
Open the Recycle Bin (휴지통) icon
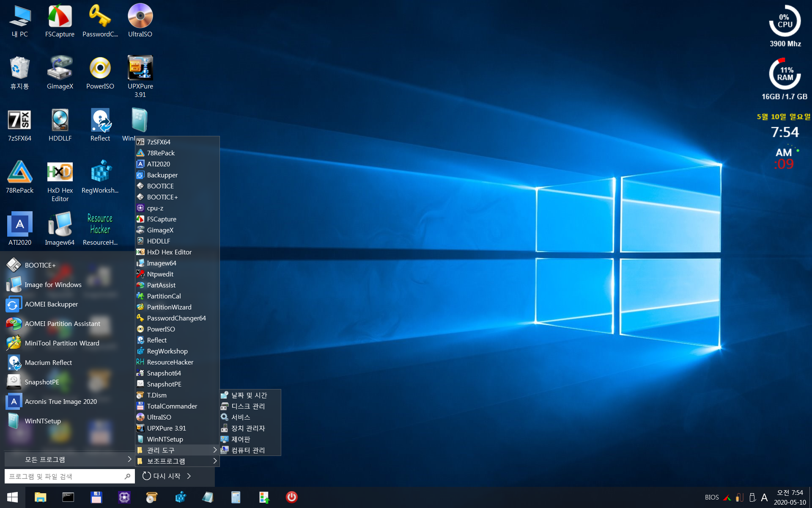(19, 73)
